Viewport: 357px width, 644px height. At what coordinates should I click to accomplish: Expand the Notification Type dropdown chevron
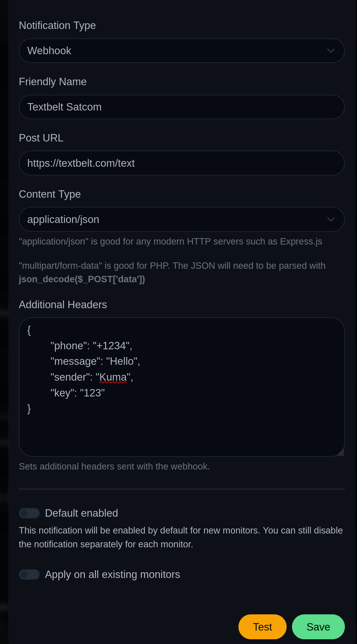[x=331, y=51]
